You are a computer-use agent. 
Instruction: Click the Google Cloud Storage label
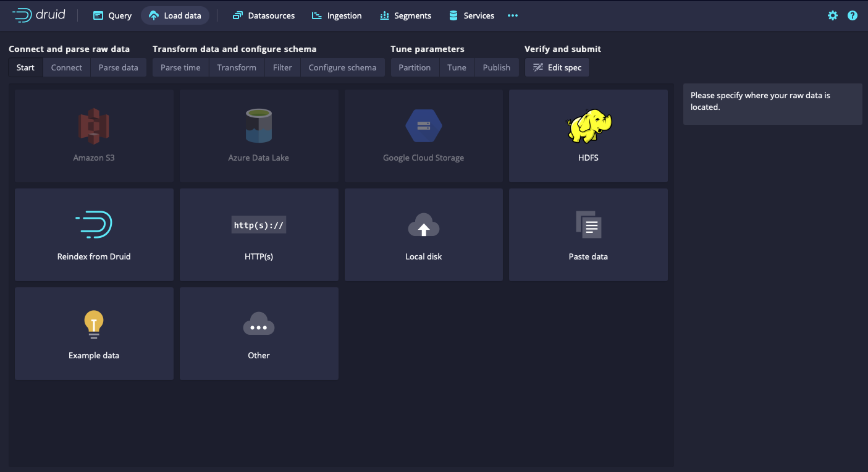pyautogui.click(x=424, y=158)
